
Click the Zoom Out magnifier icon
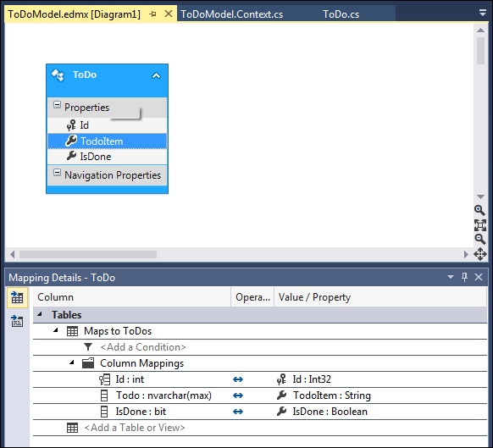(479, 240)
